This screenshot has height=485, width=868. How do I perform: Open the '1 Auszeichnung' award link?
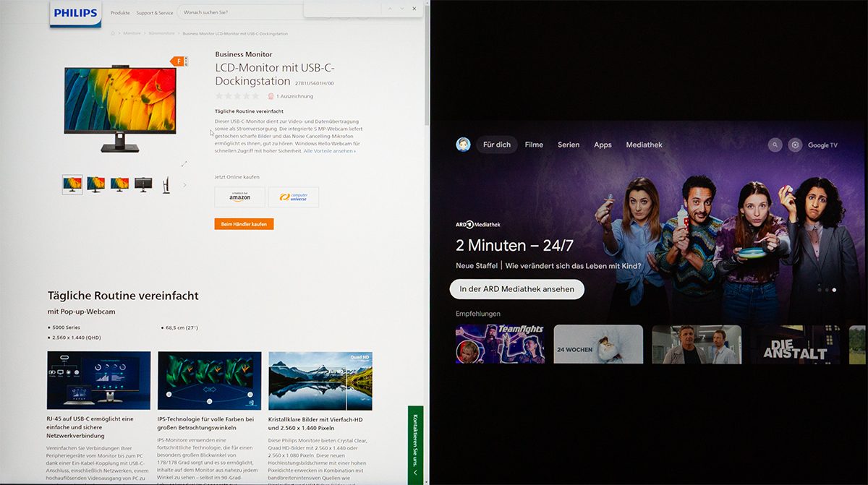pos(290,96)
